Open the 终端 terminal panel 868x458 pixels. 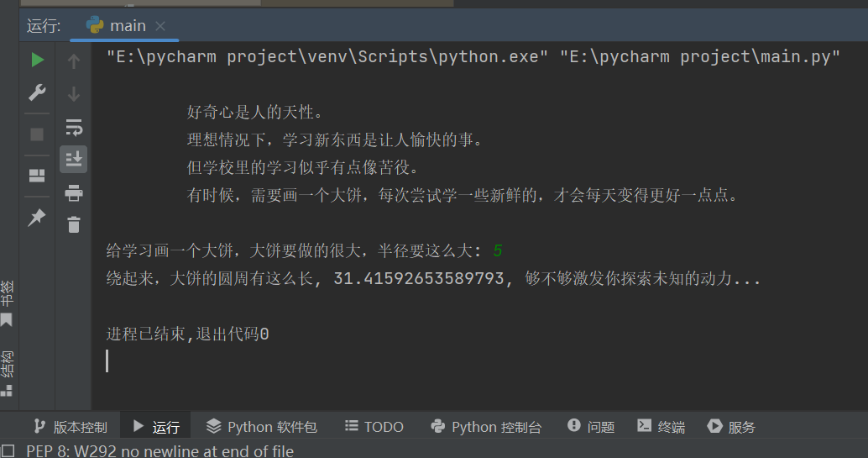[x=661, y=427]
